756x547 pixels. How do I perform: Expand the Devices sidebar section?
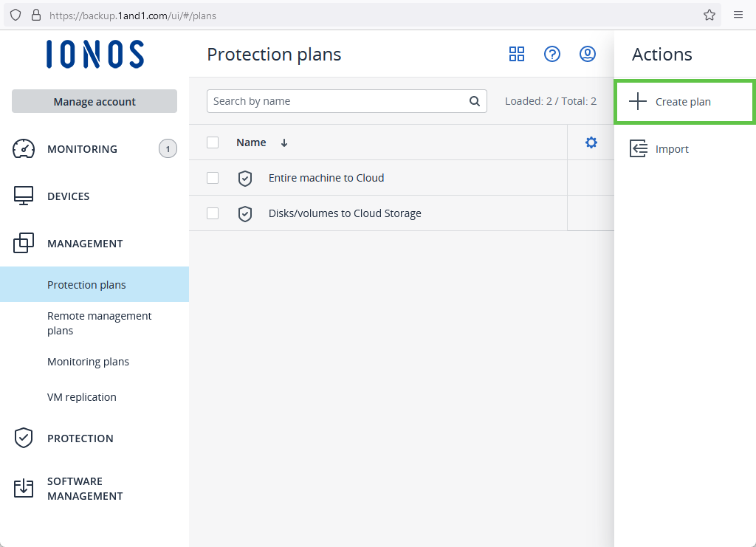pyautogui.click(x=68, y=196)
